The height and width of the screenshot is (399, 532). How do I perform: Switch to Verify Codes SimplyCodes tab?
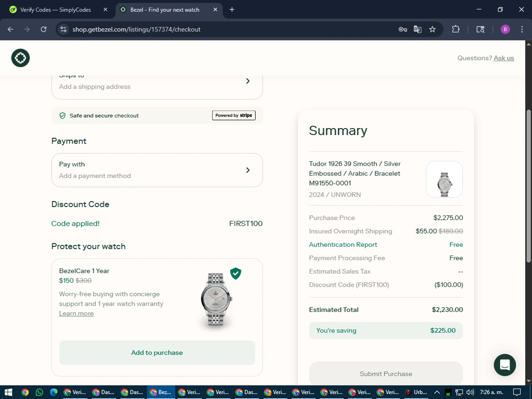(x=56, y=10)
